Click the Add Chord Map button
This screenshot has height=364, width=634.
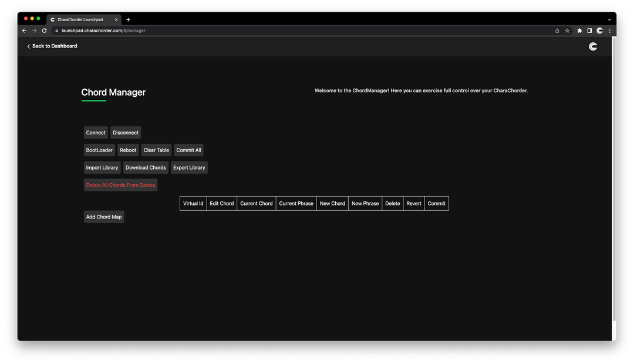tap(104, 217)
